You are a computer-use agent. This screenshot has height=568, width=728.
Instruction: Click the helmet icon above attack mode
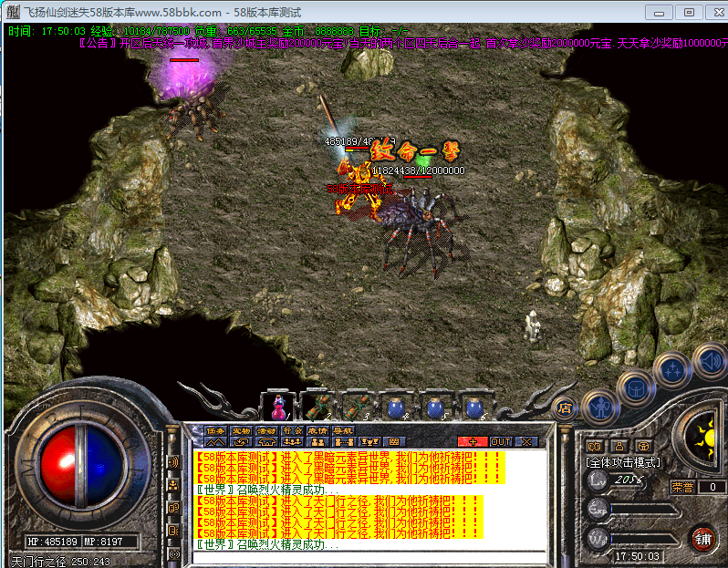(x=643, y=447)
